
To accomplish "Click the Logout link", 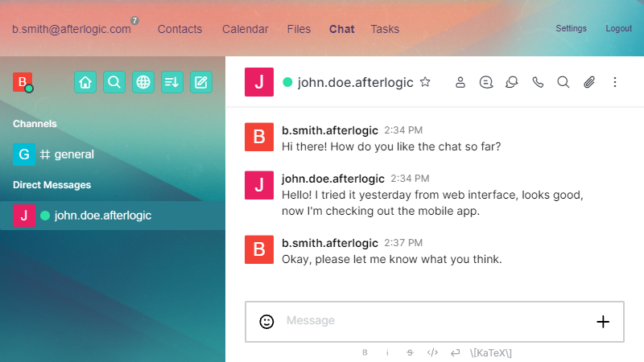I will pos(618,29).
